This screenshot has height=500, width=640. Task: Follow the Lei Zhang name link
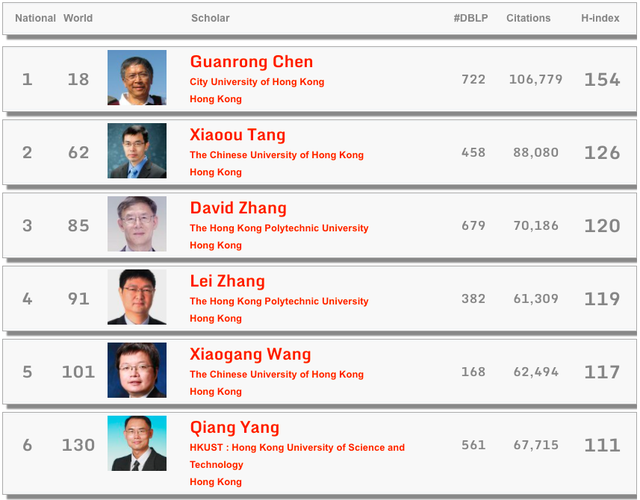(227, 281)
